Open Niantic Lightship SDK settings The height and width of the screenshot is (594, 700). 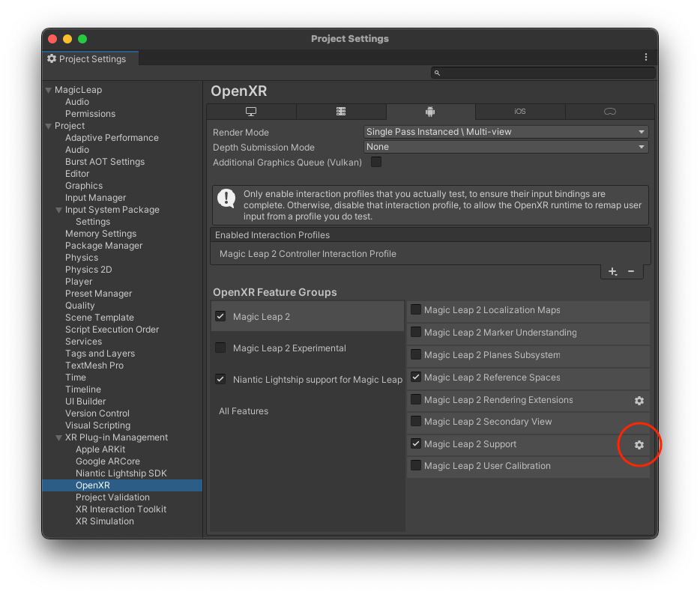tap(121, 473)
